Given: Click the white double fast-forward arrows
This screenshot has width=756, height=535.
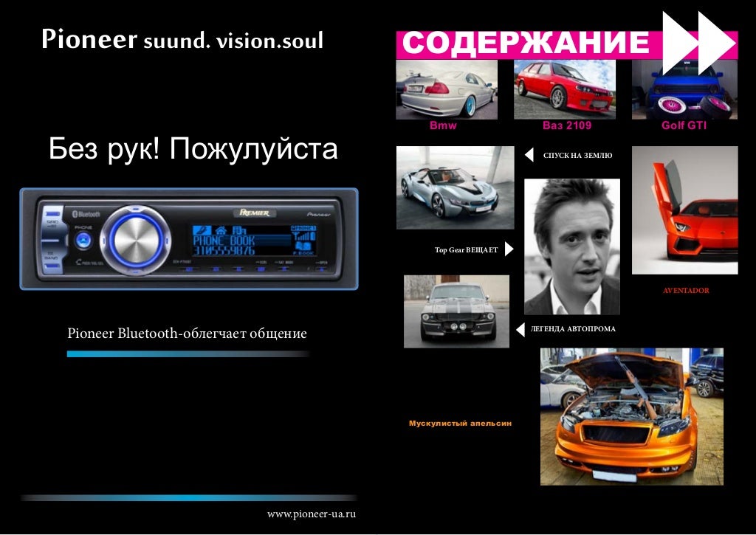Looking at the screenshot, I should (x=699, y=43).
